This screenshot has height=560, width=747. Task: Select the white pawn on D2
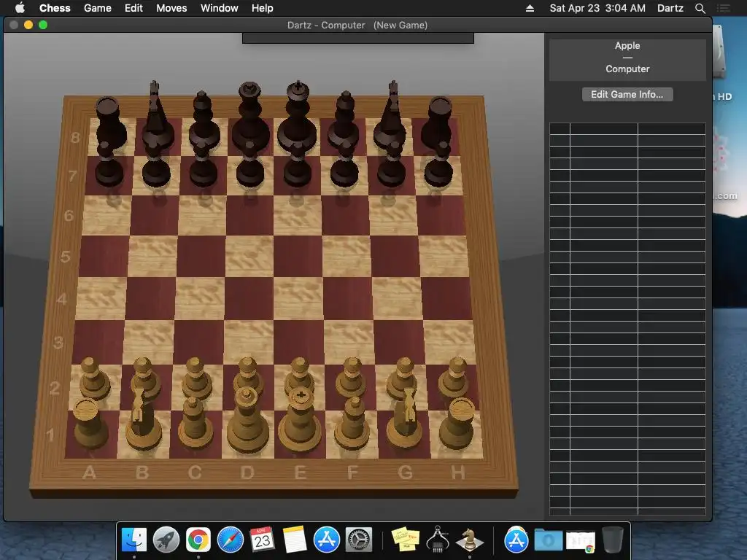[x=248, y=374]
